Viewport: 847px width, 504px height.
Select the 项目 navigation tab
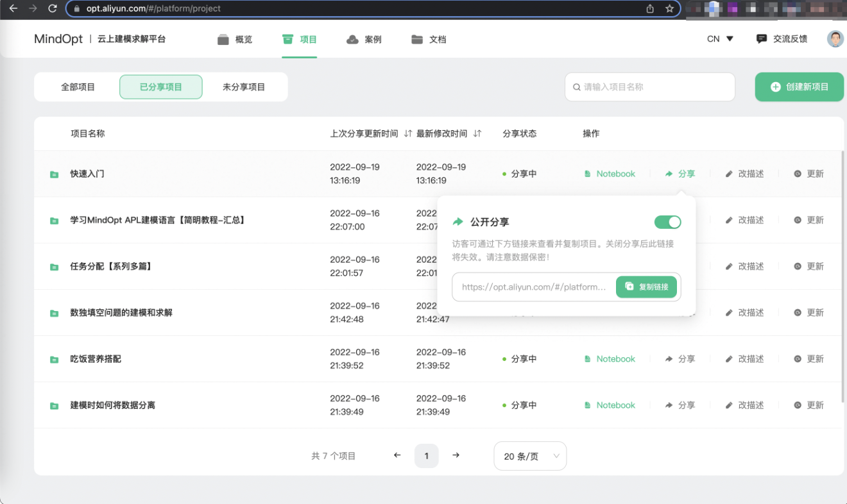300,39
